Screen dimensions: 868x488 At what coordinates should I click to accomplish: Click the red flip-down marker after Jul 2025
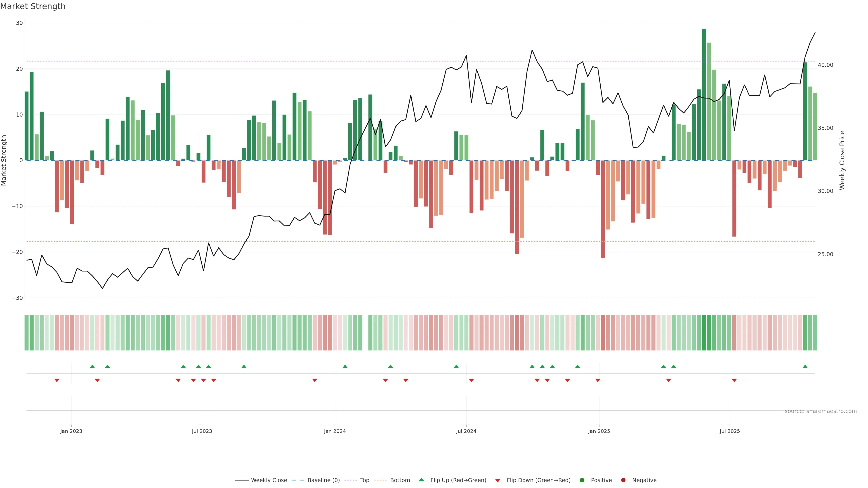(734, 380)
